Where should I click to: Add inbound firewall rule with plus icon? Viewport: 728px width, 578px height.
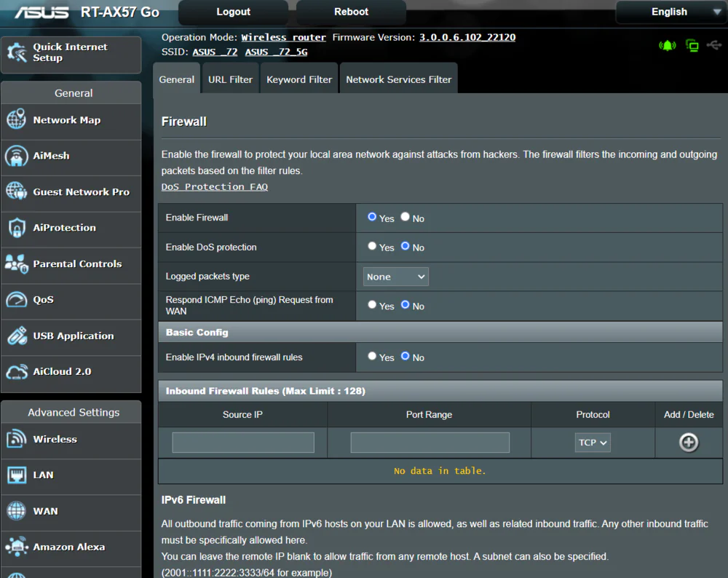[689, 443]
